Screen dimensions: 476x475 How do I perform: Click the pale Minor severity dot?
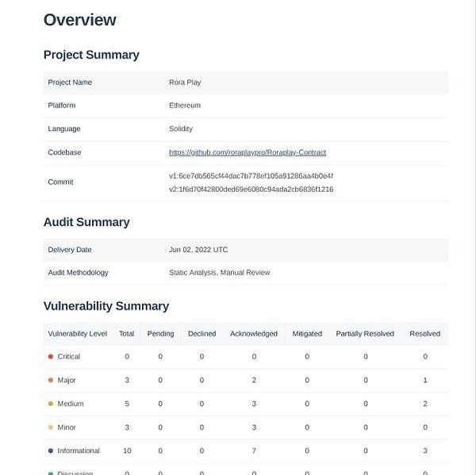coord(51,427)
